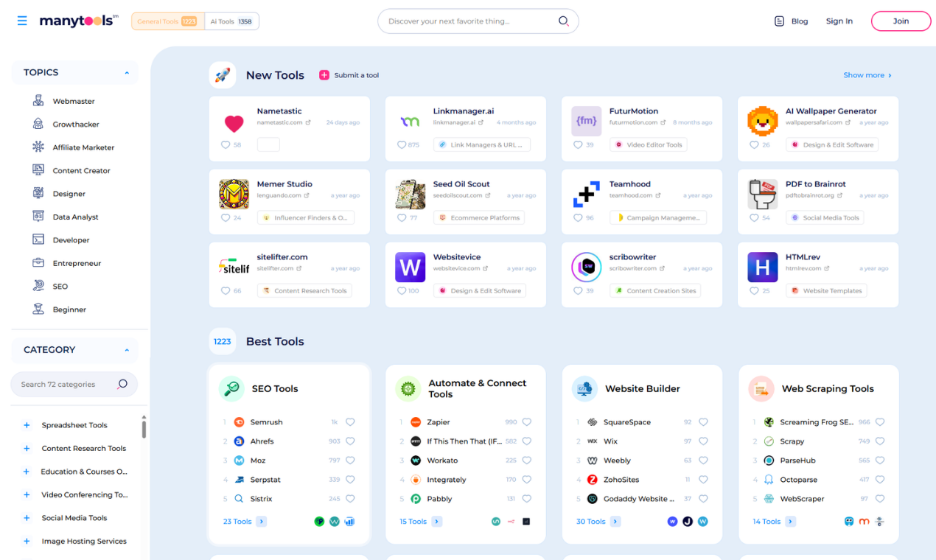Collapse the TOPICS section

point(125,72)
